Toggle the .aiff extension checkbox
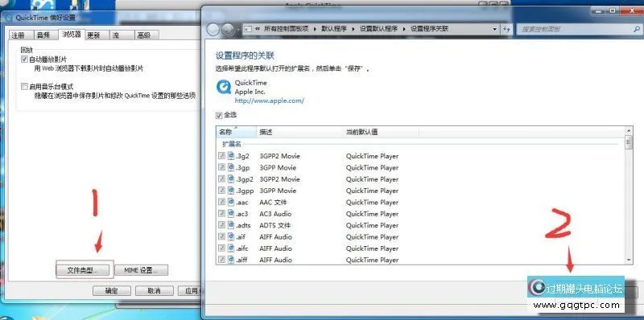This screenshot has width=644, height=320. (x=221, y=259)
